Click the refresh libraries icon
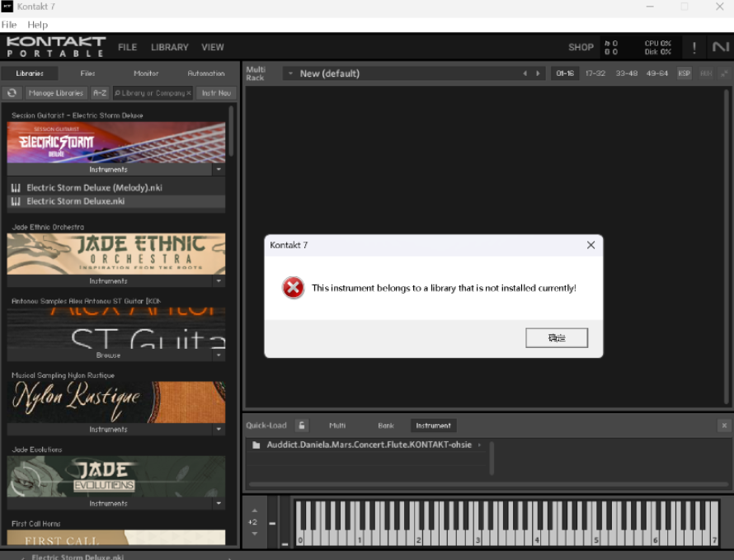Screen dimensions: 734x560 point(12,93)
